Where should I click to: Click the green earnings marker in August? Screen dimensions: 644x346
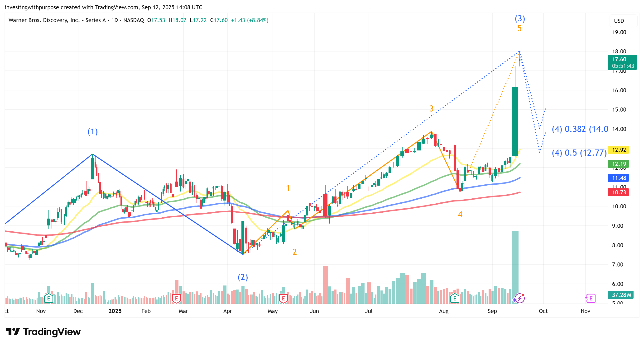455,298
